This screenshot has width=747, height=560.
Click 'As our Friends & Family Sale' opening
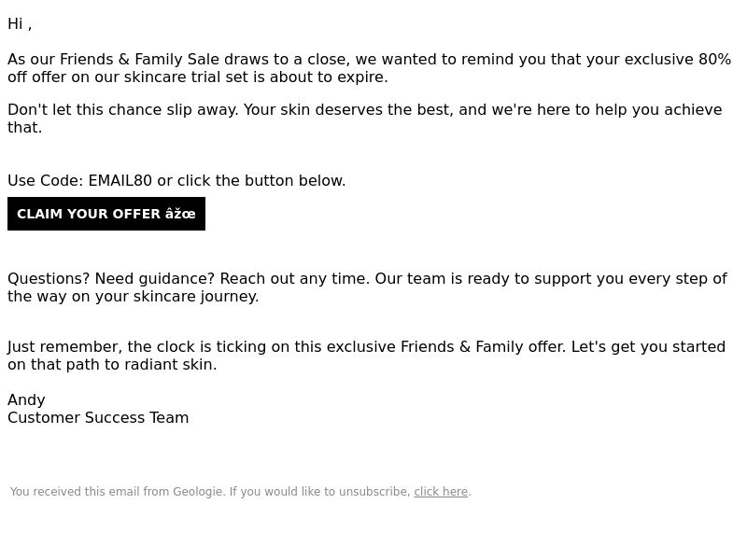[x=113, y=60]
